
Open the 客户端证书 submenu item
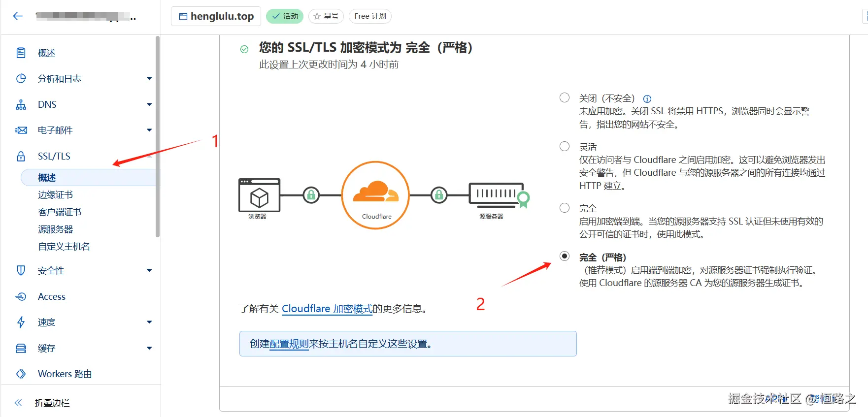(60, 212)
